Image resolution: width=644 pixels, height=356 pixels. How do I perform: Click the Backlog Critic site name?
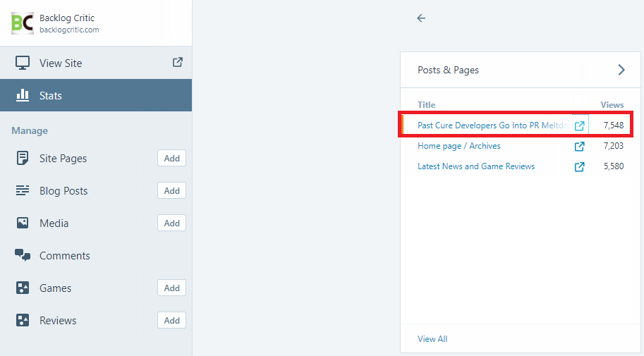click(x=67, y=18)
